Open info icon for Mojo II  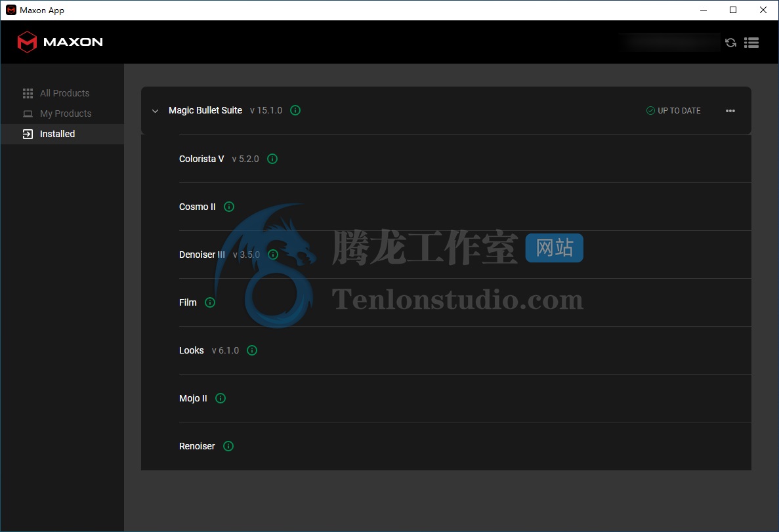pos(221,398)
